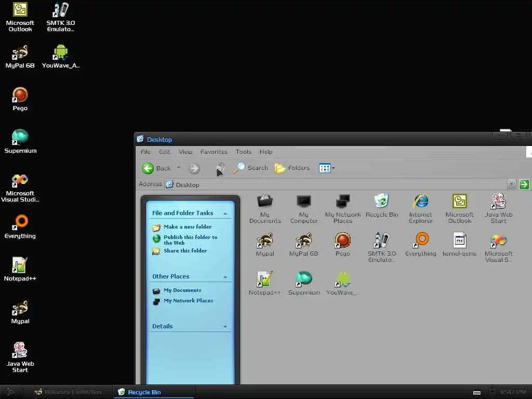532x399 pixels.
Task: Select Everything shortcut on desktop
Action: point(20,227)
